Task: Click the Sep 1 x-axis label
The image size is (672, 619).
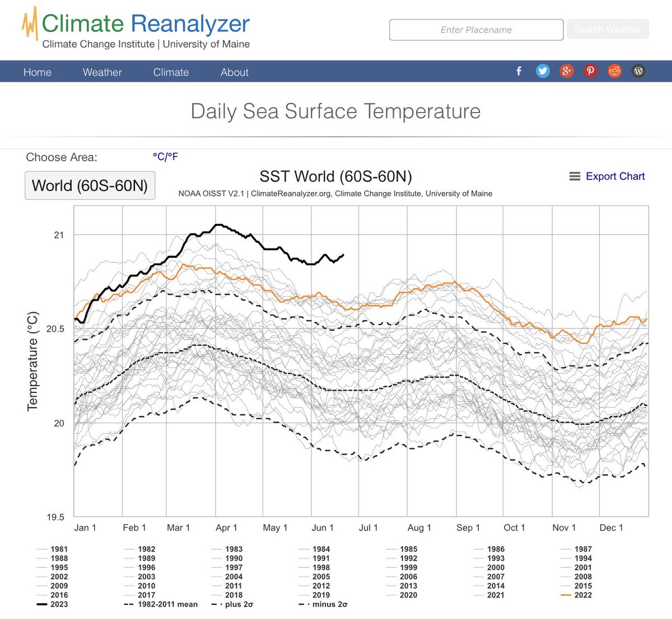Action: tap(468, 528)
